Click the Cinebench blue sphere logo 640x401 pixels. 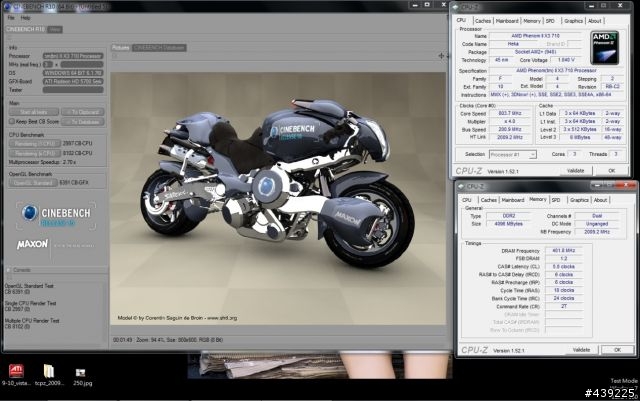coord(30,213)
